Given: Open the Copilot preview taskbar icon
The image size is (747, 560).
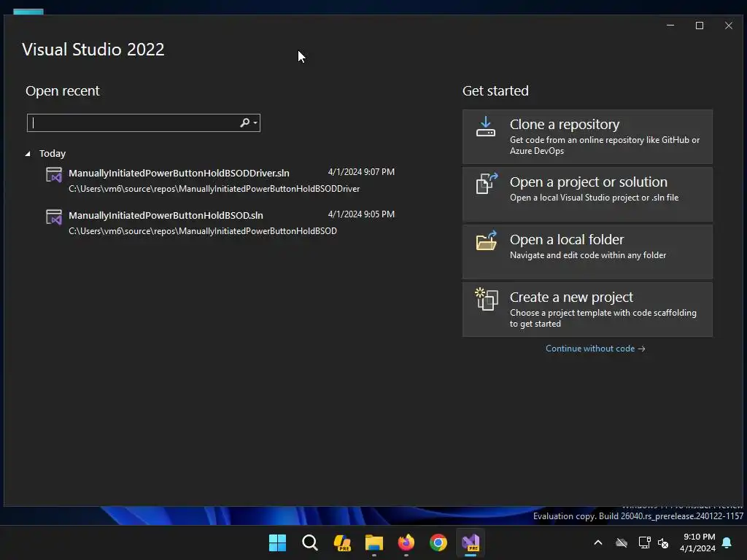Looking at the screenshot, I should pos(342,542).
